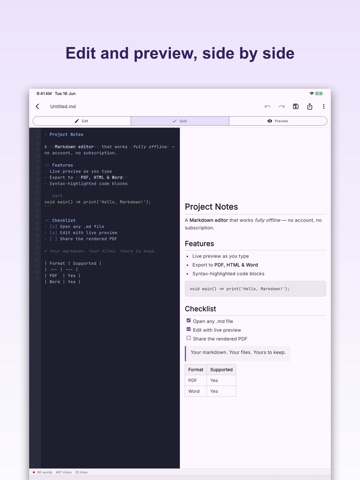Image resolution: width=360 pixels, height=480 pixels.
Task: Click the eye icon on Preview tab
Action: (270, 121)
